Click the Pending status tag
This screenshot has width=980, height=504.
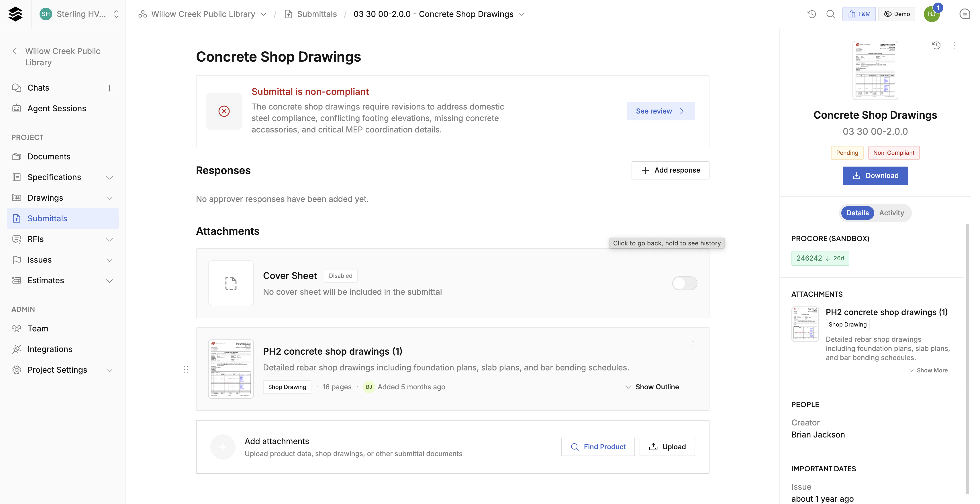847,153
